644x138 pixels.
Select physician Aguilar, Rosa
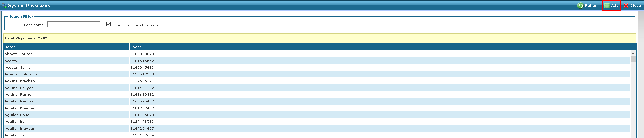tap(17, 115)
